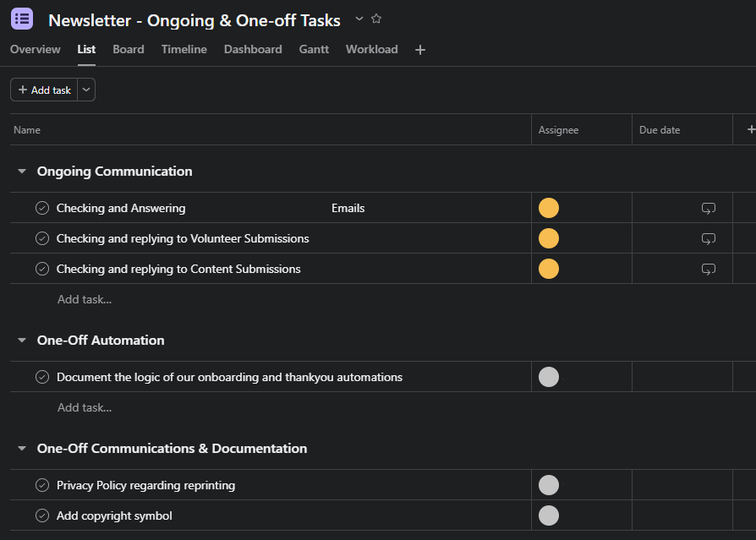Click the One-Off Automation section title
Viewport: 756px width, 540px height.
(x=101, y=341)
